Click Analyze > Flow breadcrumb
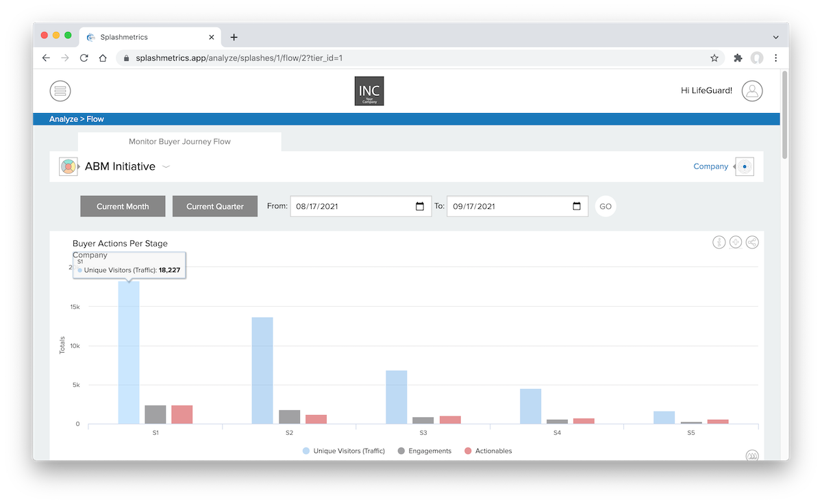 pyautogui.click(x=77, y=119)
